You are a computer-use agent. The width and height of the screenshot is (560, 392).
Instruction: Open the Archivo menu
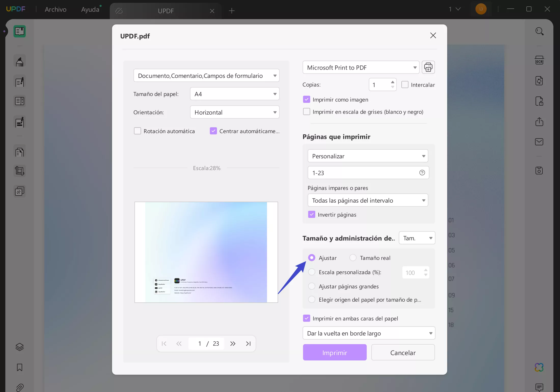point(56,9)
